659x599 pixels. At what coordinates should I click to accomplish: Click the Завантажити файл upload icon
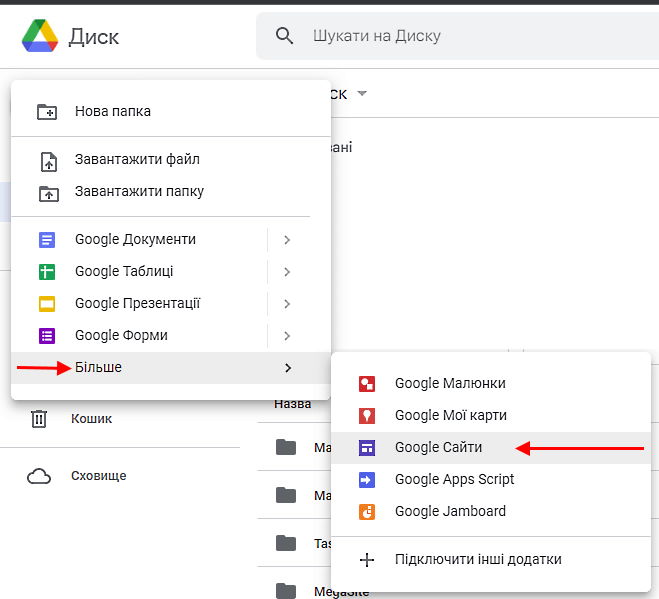(x=49, y=162)
